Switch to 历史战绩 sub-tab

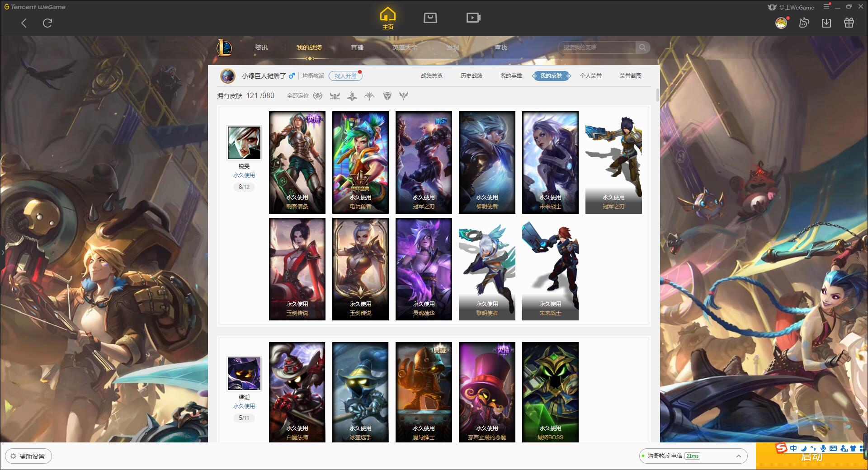coord(472,76)
